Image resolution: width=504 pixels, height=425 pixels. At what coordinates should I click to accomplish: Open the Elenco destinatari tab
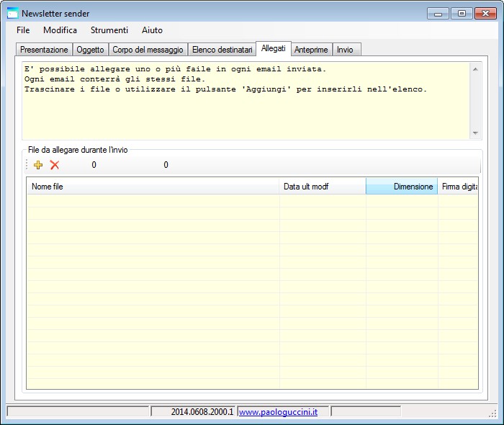222,50
